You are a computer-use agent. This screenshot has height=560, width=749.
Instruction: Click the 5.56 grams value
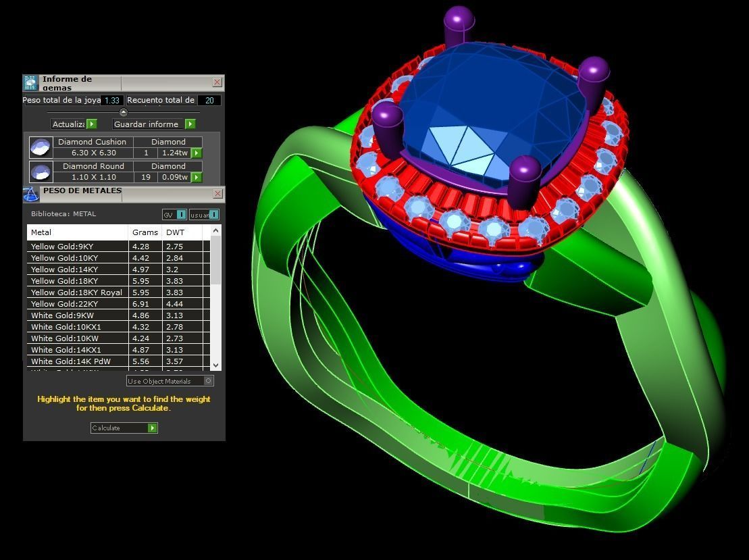pyautogui.click(x=141, y=361)
